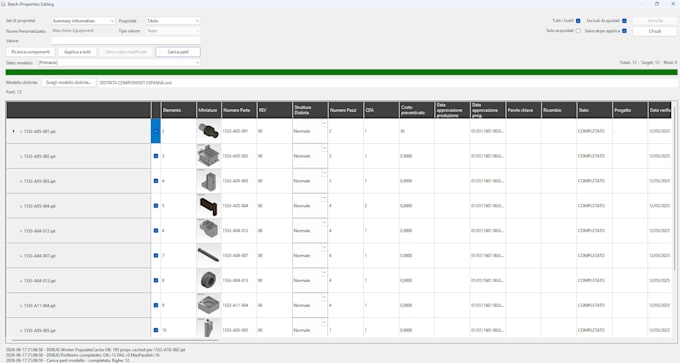This screenshot has height=363, width=680.
Task: Click the thumbnail for part 1533-A05-004
Action: coord(209,206)
